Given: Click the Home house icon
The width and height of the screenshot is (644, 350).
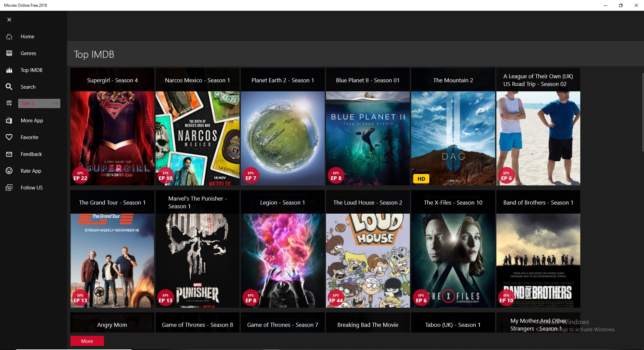Looking at the screenshot, I should coord(9,37).
